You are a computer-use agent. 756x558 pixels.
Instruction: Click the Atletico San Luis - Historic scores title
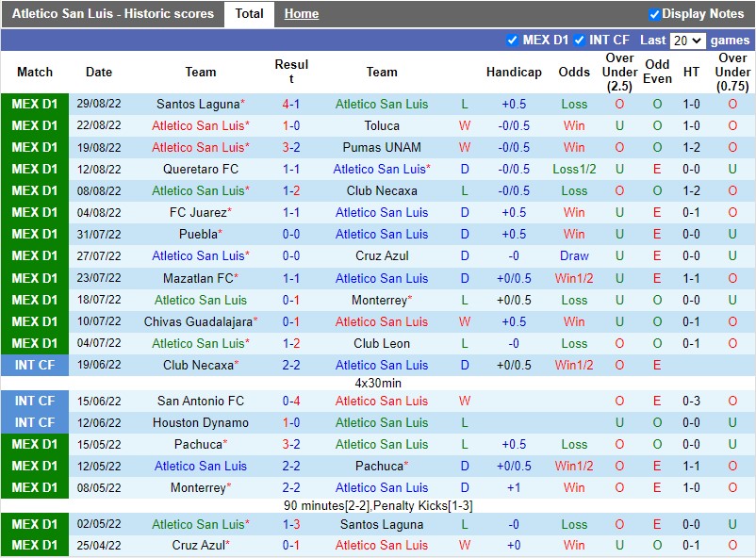113,13
